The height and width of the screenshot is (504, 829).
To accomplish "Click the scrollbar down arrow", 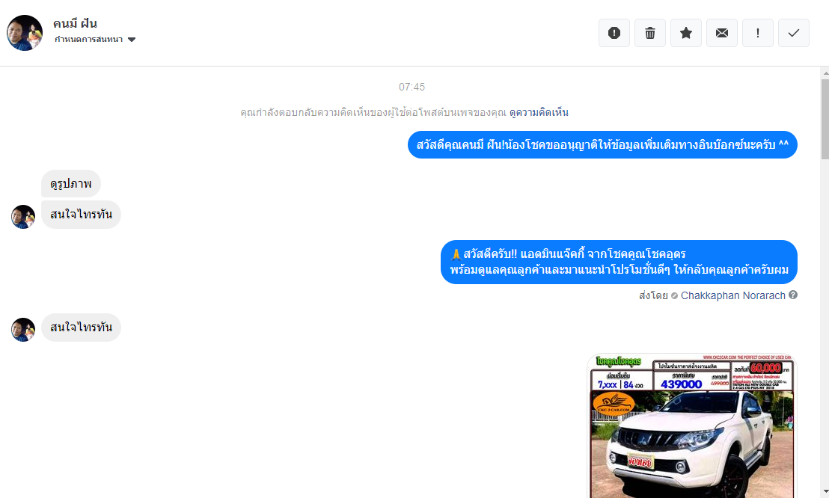I will [x=825, y=492].
